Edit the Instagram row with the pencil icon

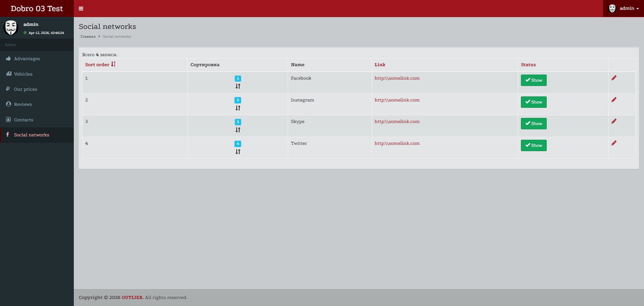[614, 100]
